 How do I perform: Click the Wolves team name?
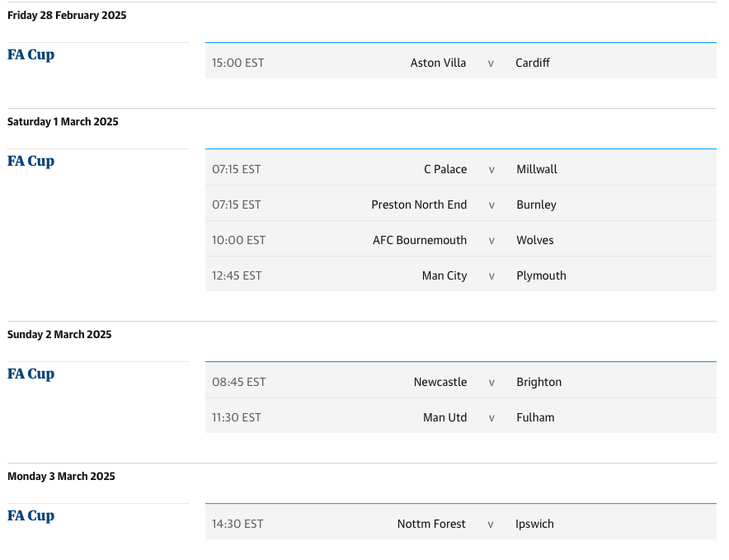(x=534, y=240)
